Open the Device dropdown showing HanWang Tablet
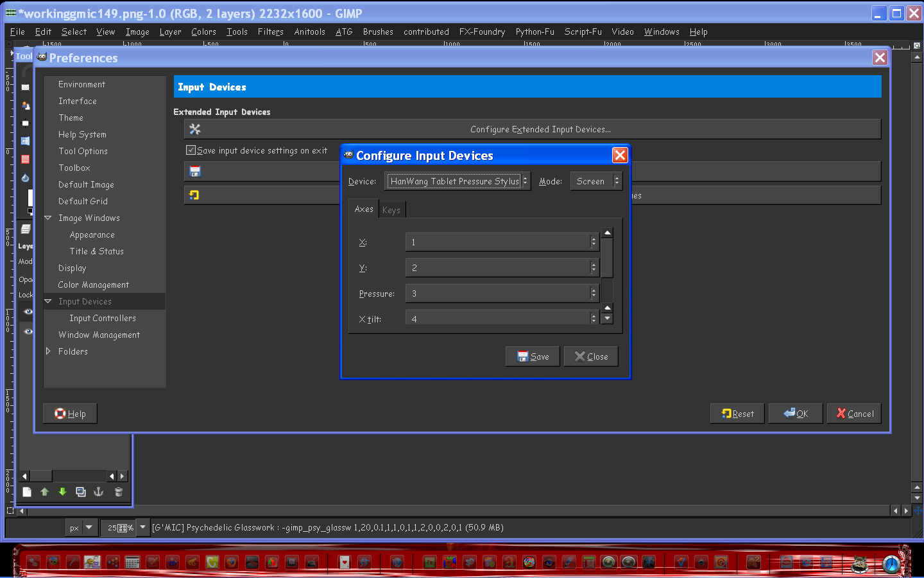 458,182
